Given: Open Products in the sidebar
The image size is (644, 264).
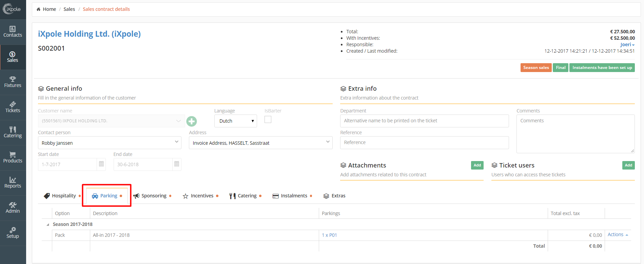Looking at the screenshot, I should [x=13, y=158].
